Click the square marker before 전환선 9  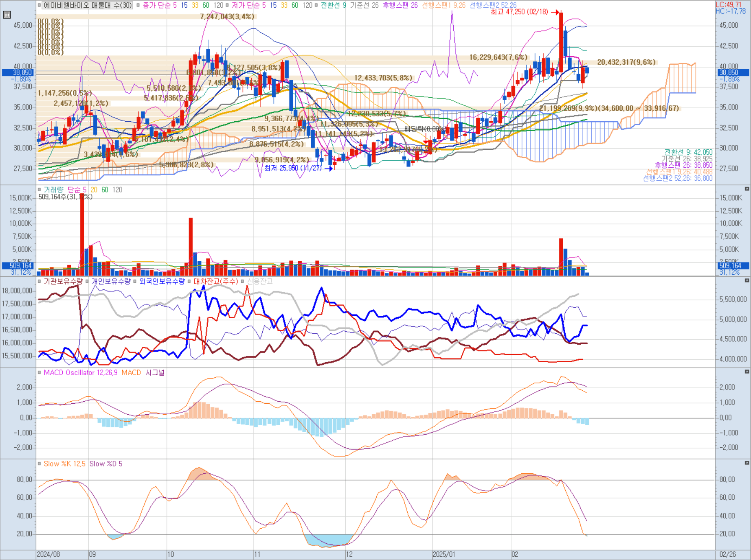click(x=316, y=5)
